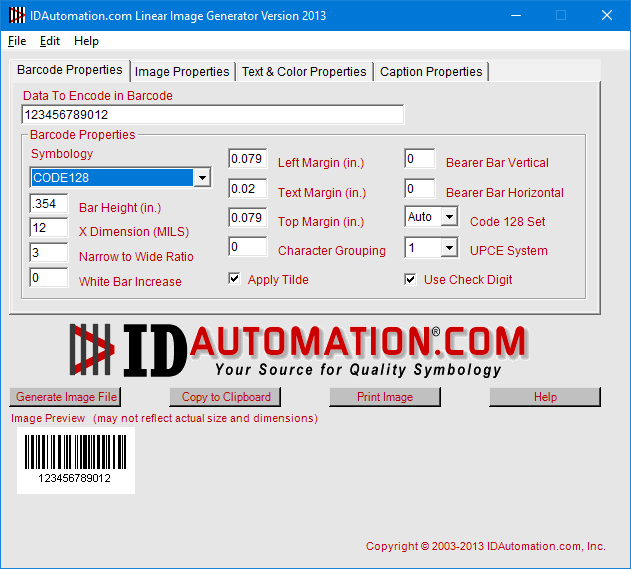Switch to the Caption Properties tab
The image size is (631, 569).
point(431,72)
